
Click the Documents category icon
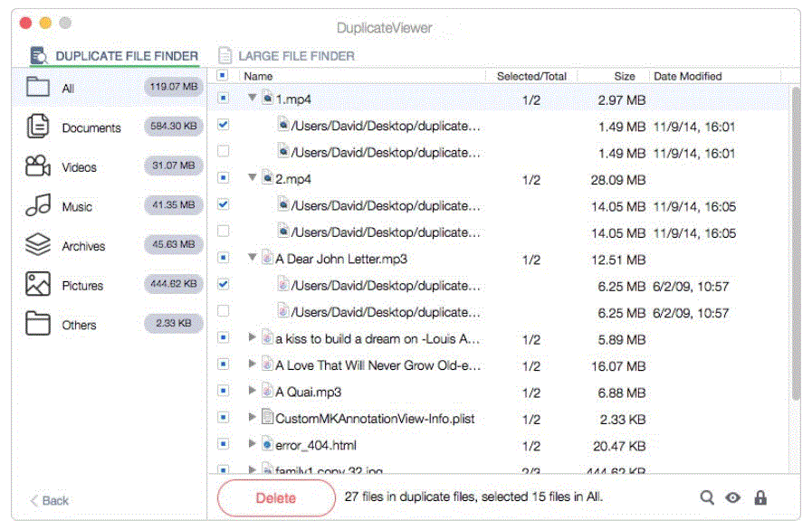pos(38,127)
